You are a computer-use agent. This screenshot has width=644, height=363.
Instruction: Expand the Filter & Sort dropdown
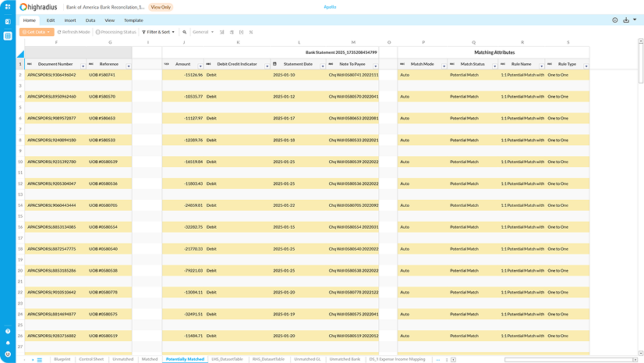pyautogui.click(x=159, y=32)
